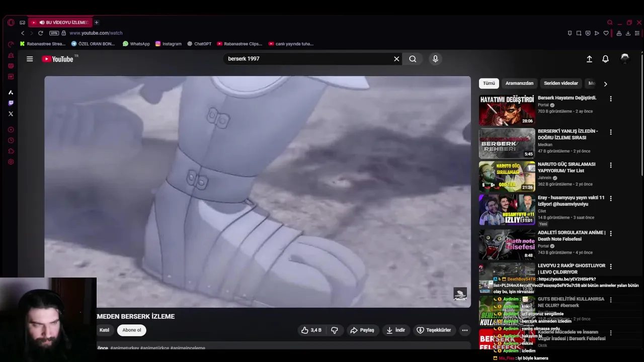Open the browser downloads icon
This screenshot has height=362, width=644.
(x=628, y=33)
